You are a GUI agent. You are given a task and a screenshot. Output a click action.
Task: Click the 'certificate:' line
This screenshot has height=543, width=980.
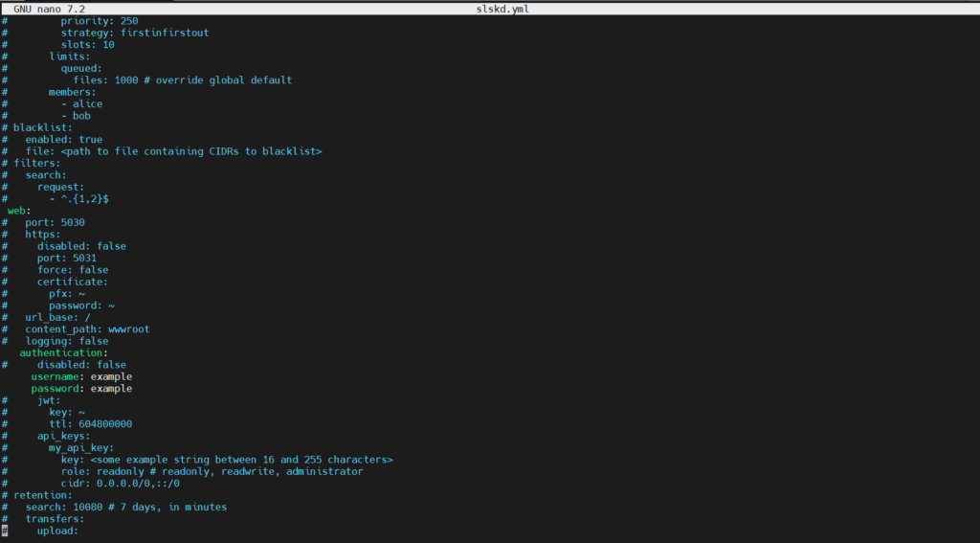point(73,283)
